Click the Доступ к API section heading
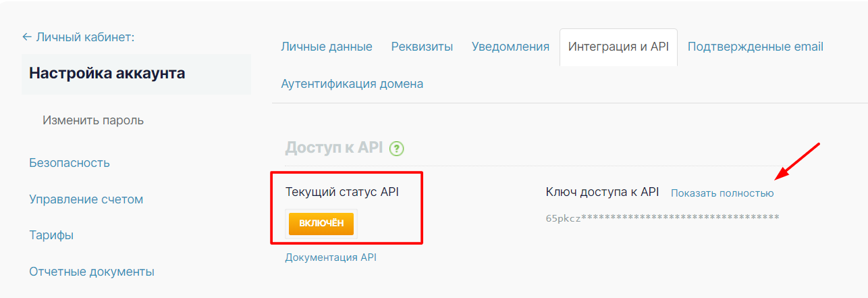868x298 pixels. [333, 147]
